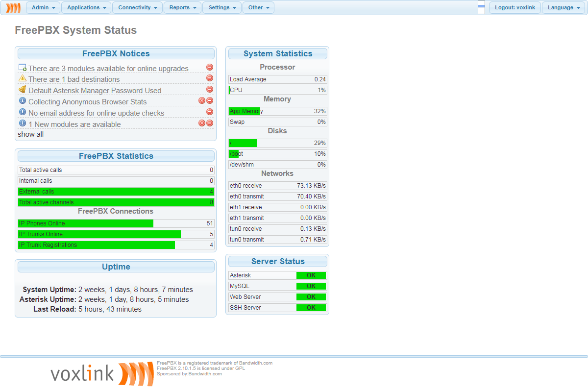
Task: Click the Asterisk OK status indicator
Action: (x=311, y=275)
